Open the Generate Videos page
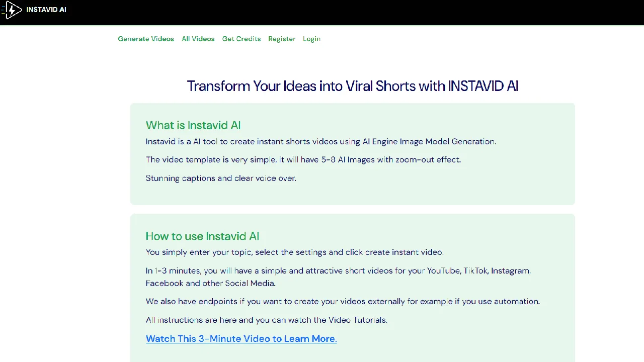Screen dimensions: 644x362 pos(146,39)
